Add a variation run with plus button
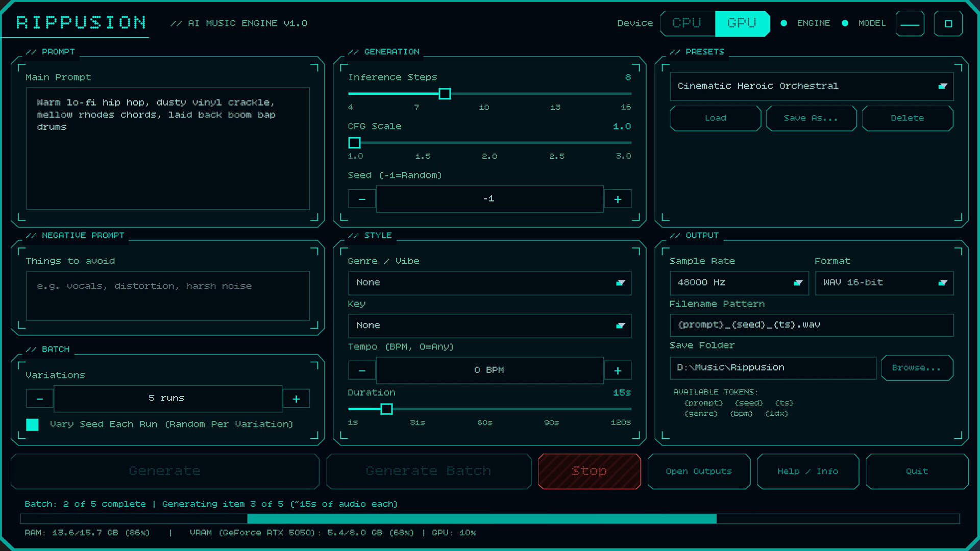This screenshot has height=551, width=980. pos(296,398)
